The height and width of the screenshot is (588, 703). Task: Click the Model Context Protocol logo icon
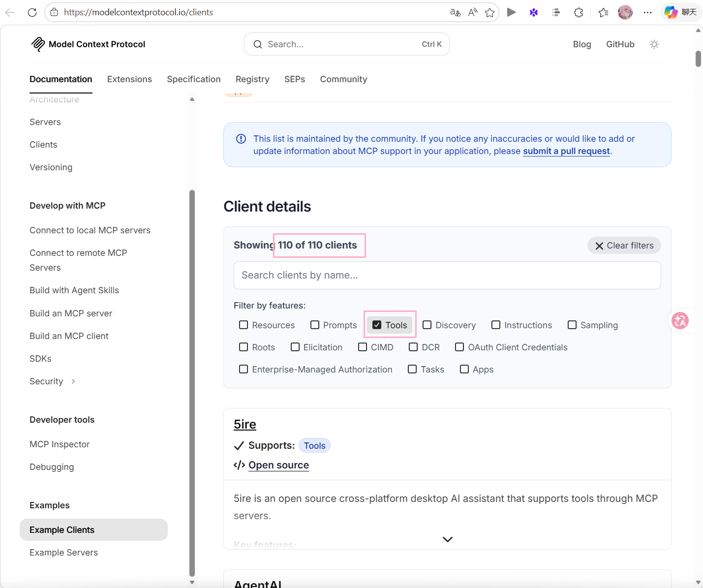(x=38, y=44)
